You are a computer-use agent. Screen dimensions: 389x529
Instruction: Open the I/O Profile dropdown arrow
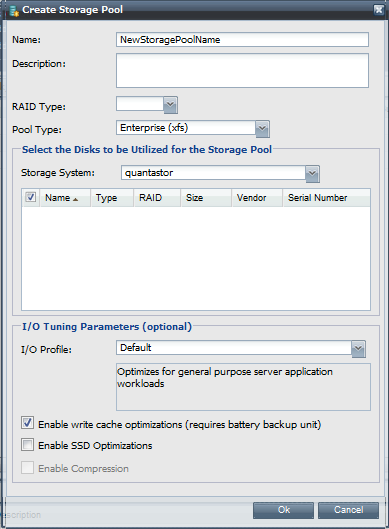click(x=358, y=349)
